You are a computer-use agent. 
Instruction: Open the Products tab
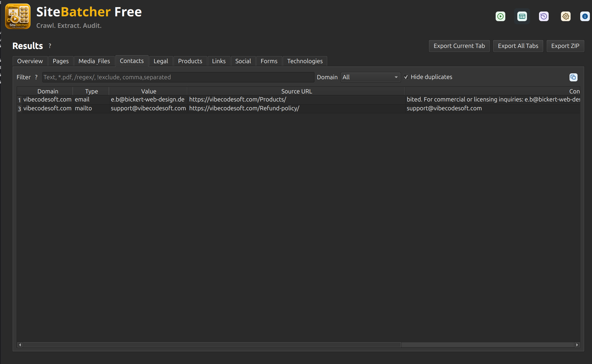pyautogui.click(x=190, y=61)
